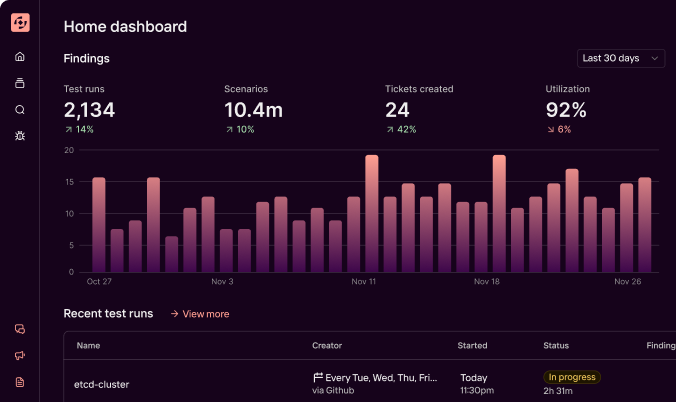The width and height of the screenshot is (676, 402).
Task: Click the chevron on Last 30 days
Action: pos(654,58)
